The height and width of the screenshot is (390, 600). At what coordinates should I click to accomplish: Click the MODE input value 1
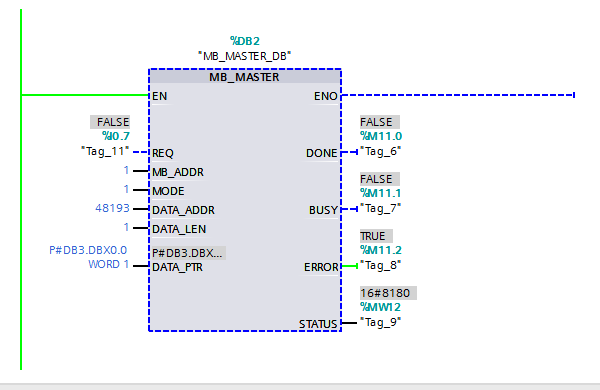[x=126, y=189]
